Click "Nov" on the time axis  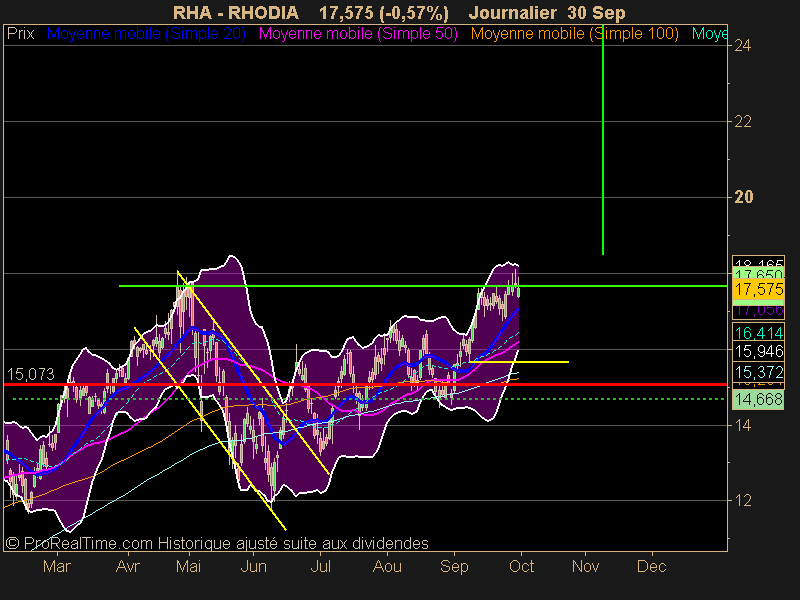point(585,566)
